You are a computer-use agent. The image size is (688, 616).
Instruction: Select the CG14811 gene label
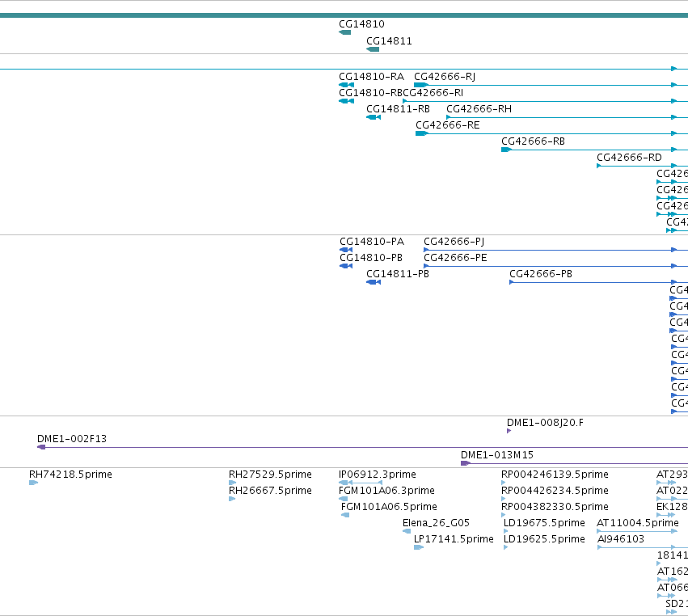click(389, 41)
